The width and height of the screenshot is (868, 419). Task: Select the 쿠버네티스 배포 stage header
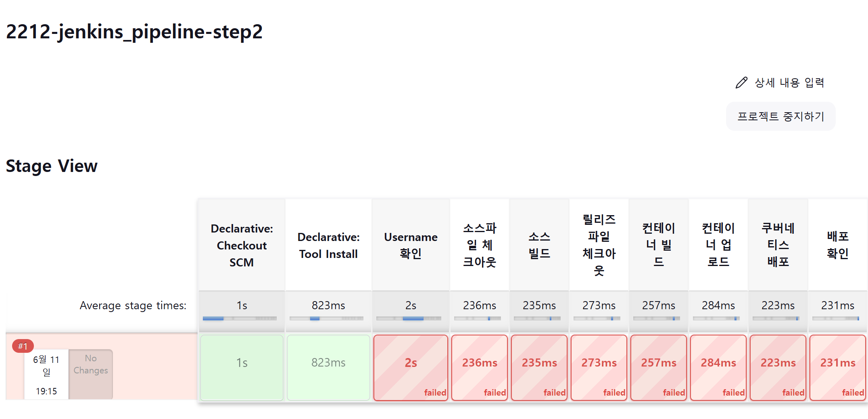[x=778, y=245]
